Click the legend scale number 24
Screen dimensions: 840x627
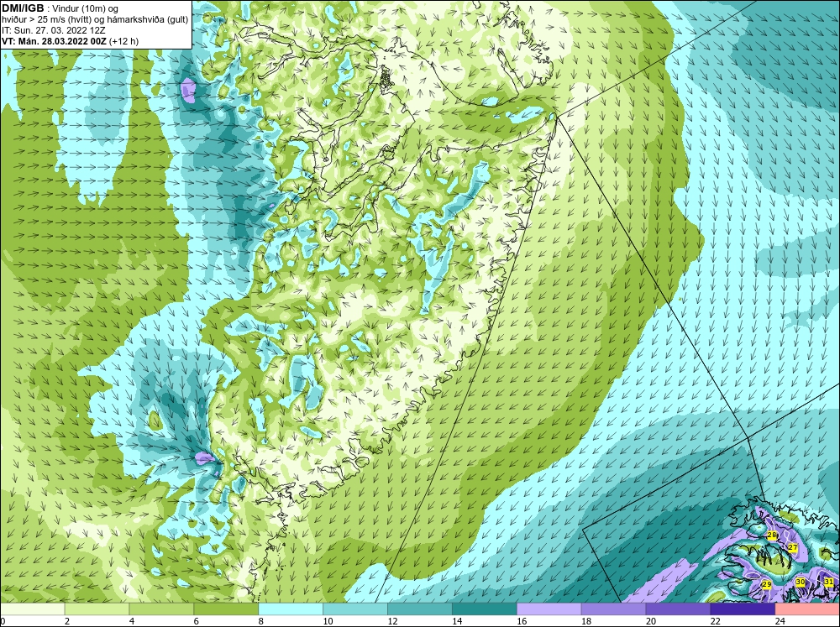pyautogui.click(x=780, y=621)
